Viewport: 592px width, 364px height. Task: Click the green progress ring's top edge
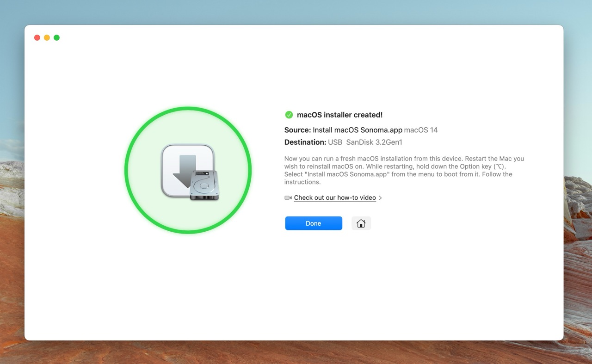pos(188,109)
